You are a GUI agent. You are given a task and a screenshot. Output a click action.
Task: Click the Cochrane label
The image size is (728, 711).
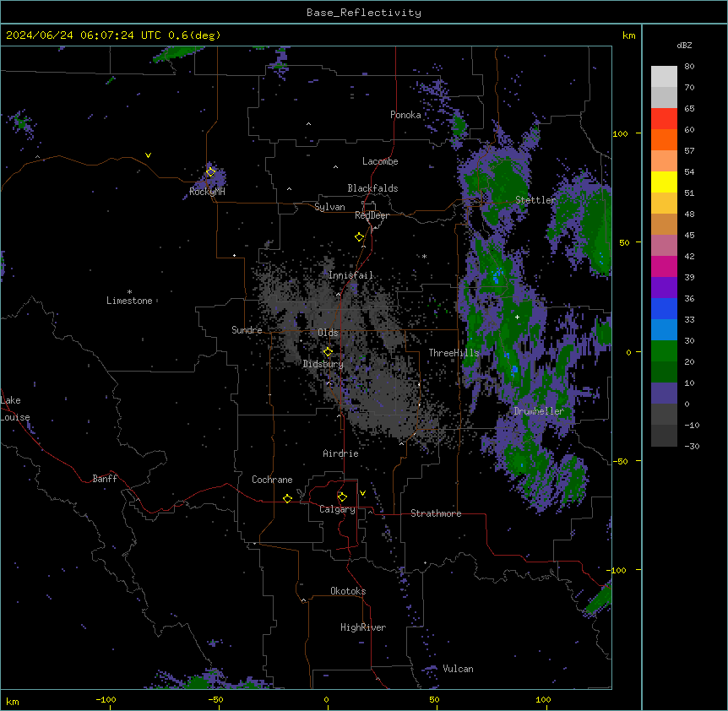pyautogui.click(x=272, y=480)
